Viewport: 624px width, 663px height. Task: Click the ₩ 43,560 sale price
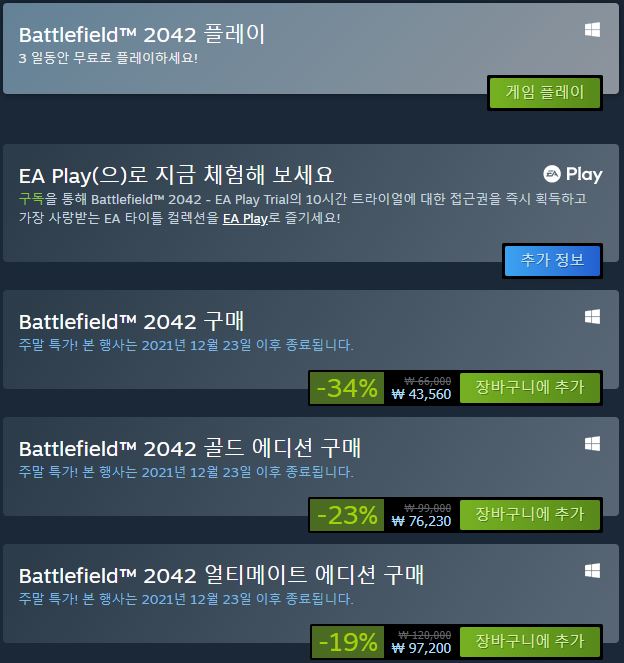tap(421, 394)
